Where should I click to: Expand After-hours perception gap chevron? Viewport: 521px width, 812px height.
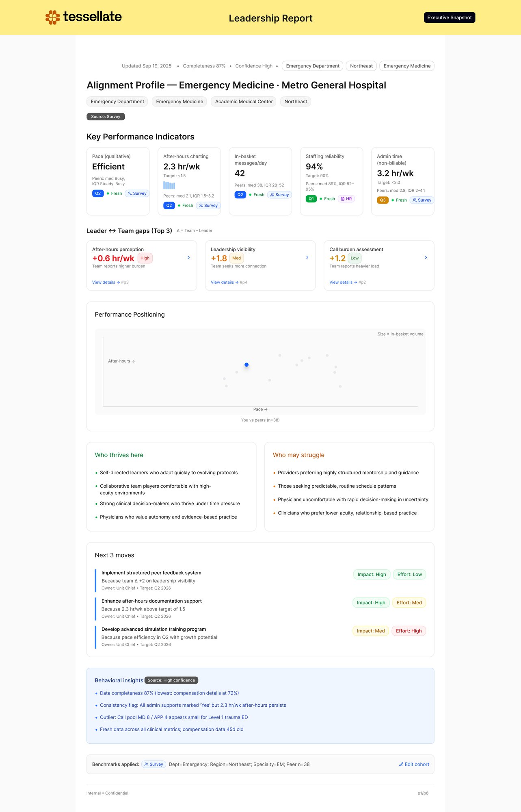click(188, 258)
